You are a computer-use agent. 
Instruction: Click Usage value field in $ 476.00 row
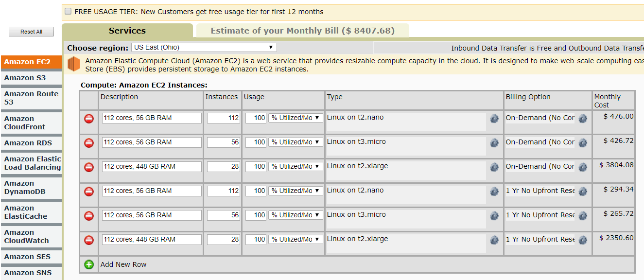(x=256, y=118)
